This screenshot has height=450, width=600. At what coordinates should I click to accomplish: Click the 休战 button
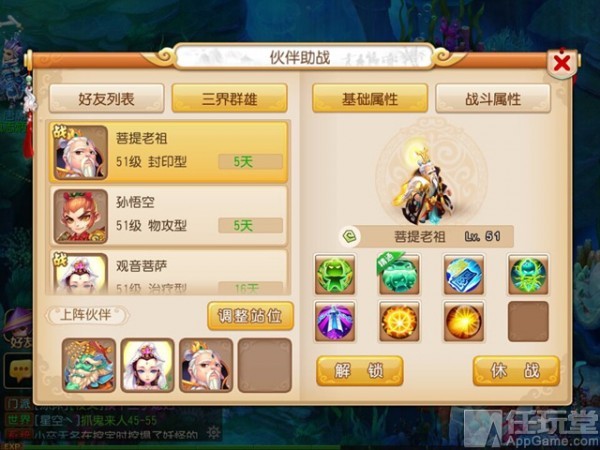click(x=516, y=370)
